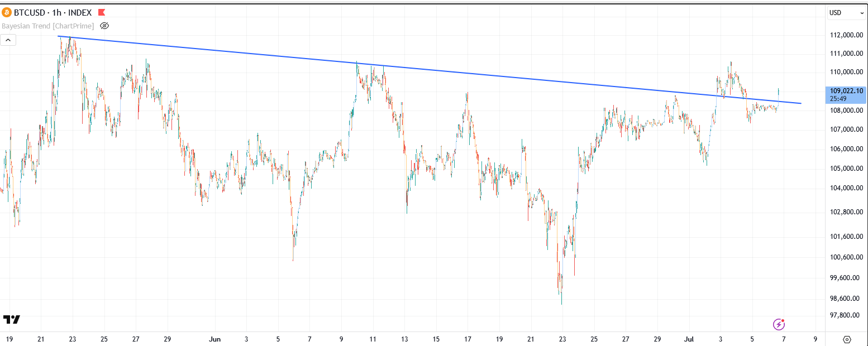The image size is (868, 346).
Task: Click the 110,000.00 price axis label
Action: pos(847,72)
